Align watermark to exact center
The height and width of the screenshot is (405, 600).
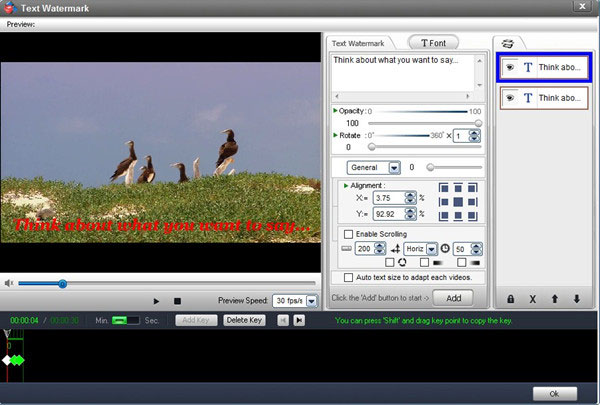pyautogui.click(x=458, y=202)
